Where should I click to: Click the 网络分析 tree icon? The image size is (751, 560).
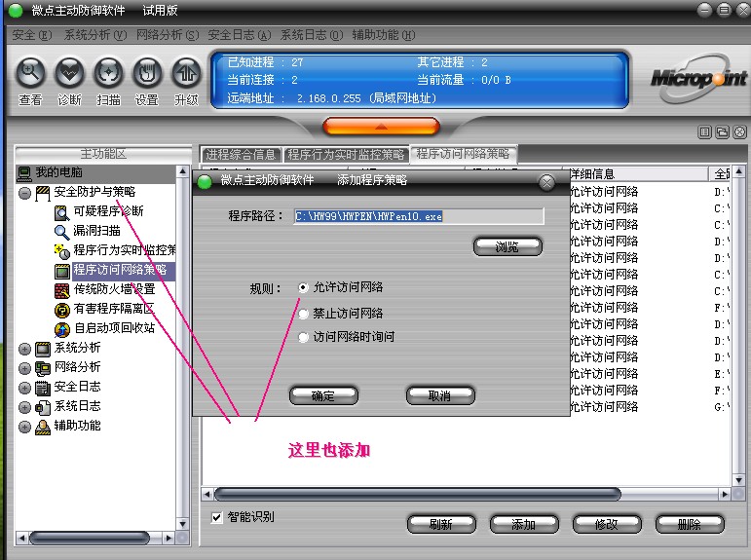click(x=43, y=368)
